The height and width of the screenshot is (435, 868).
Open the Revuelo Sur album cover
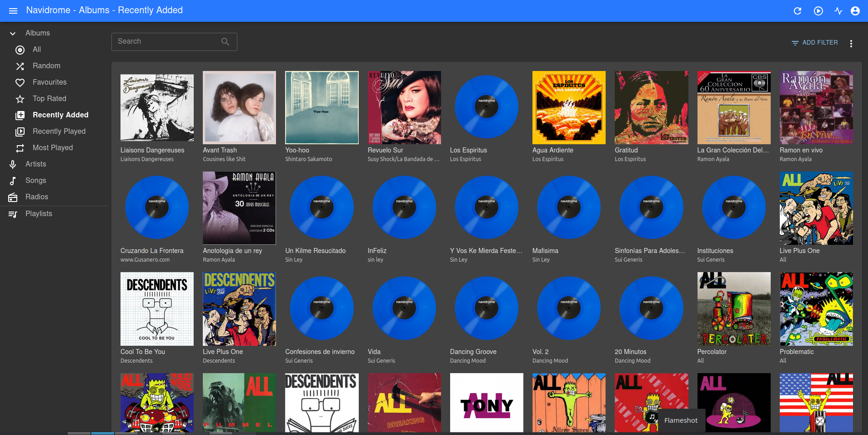(404, 107)
